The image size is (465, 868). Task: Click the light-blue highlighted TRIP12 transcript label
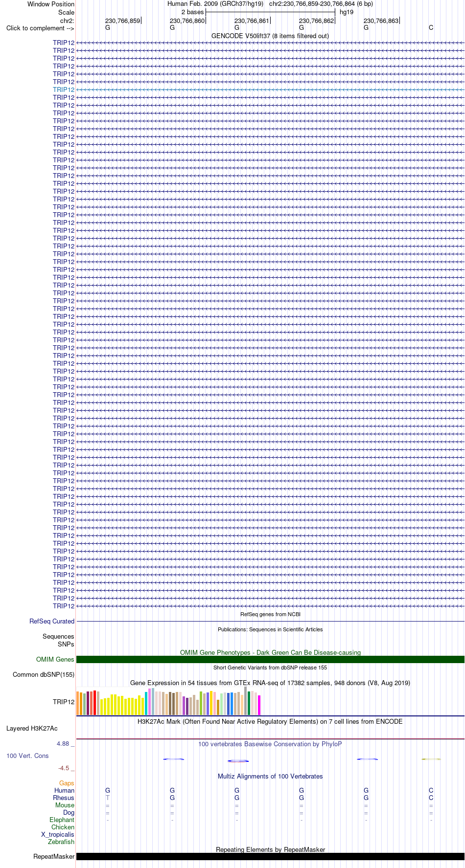pyautogui.click(x=64, y=90)
